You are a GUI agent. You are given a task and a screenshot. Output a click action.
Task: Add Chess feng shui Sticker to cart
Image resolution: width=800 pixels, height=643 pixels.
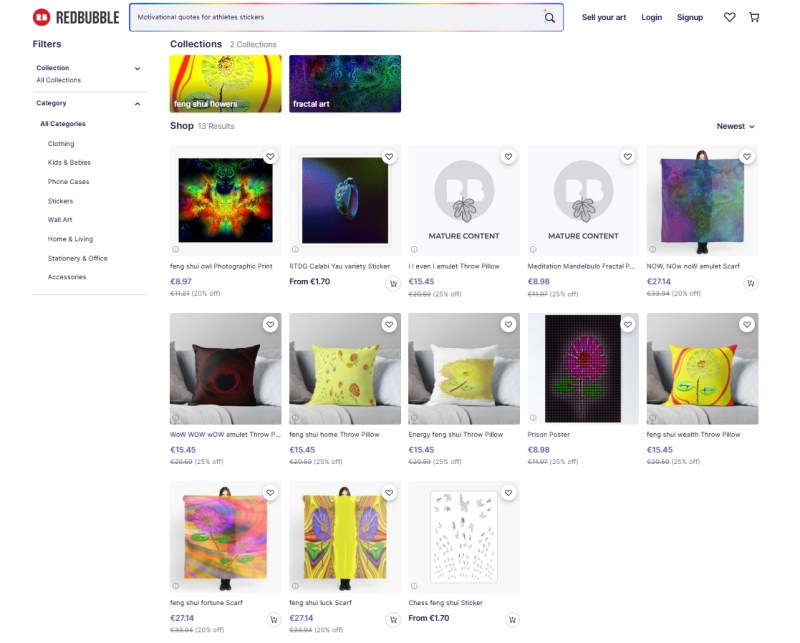(x=512, y=619)
